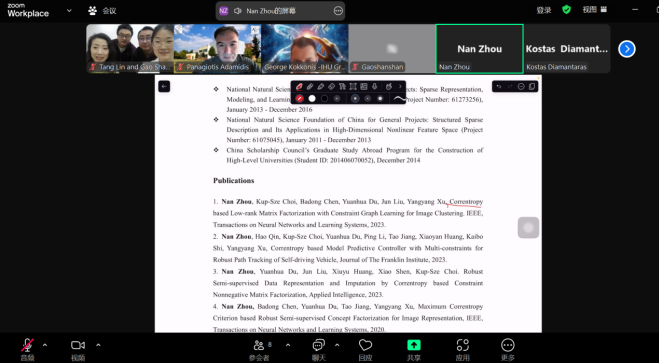Click the green security shield icon
Viewport: 659px width, 363px height.
click(x=567, y=10)
